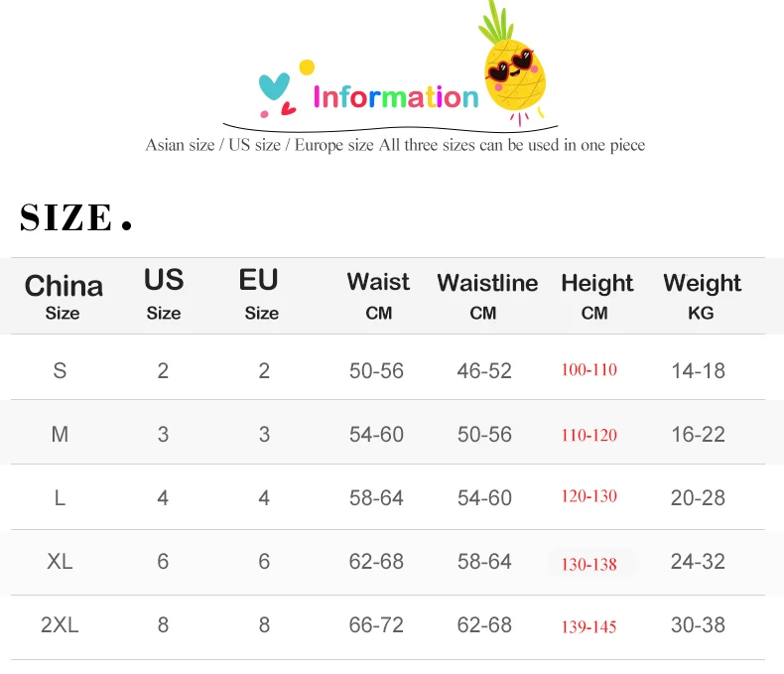Click the China Size column header
The width and height of the screenshot is (784, 674).
[x=63, y=296]
